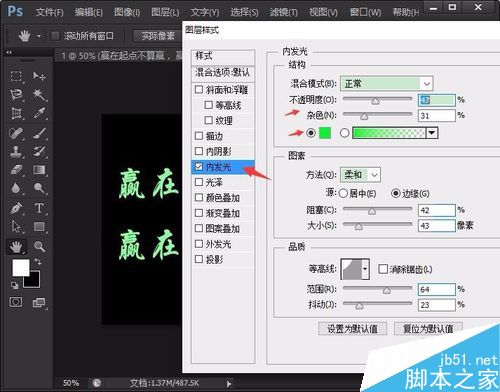Viewport: 500px width, 392px height.
Task: Check 等高线 sub-option checkbox
Action: tap(208, 105)
